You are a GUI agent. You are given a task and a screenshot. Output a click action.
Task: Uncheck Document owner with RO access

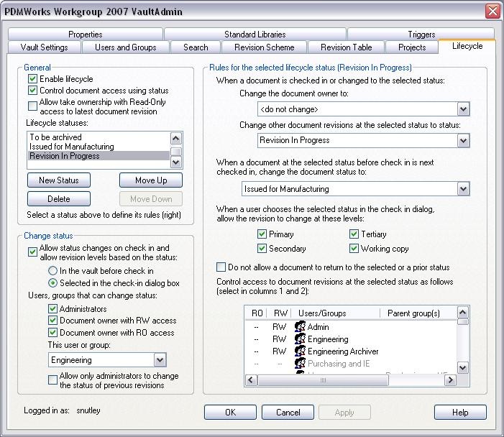[x=52, y=333]
